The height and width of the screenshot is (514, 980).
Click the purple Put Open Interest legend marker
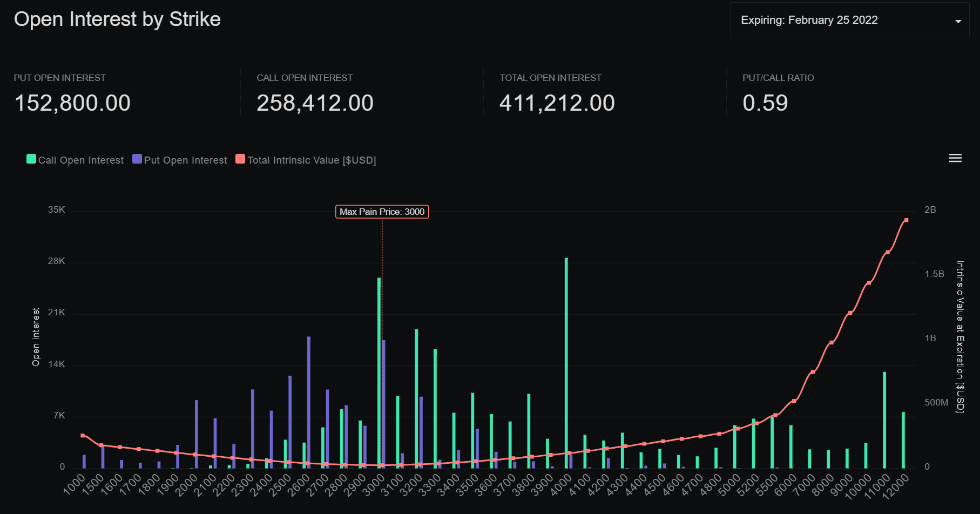pos(137,159)
